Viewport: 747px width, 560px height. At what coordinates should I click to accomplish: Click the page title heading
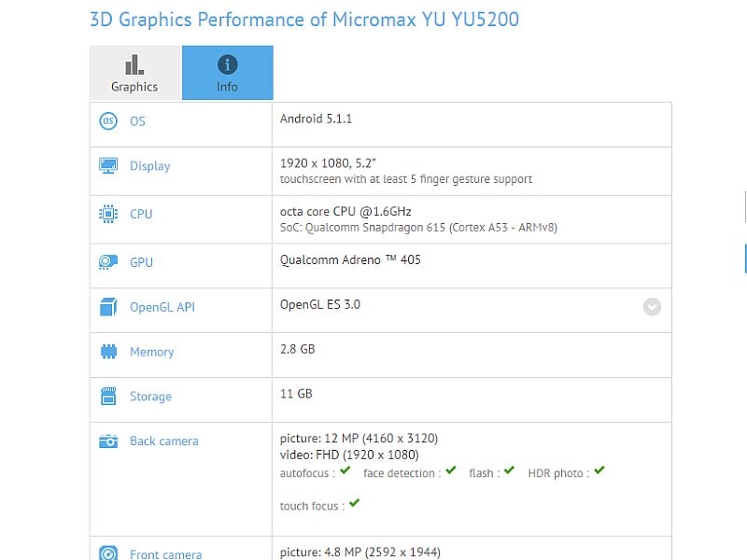click(304, 20)
